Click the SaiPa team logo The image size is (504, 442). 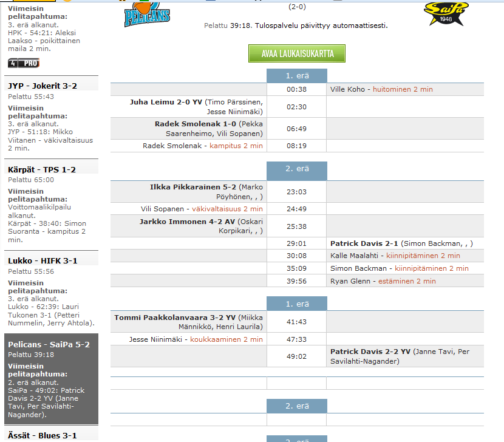(446, 13)
